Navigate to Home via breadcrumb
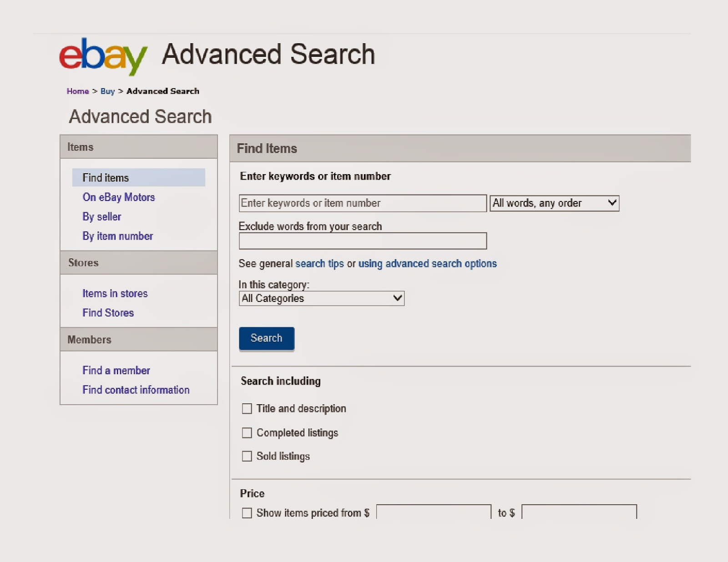The height and width of the screenshot is (562, 728). [77, 91]
